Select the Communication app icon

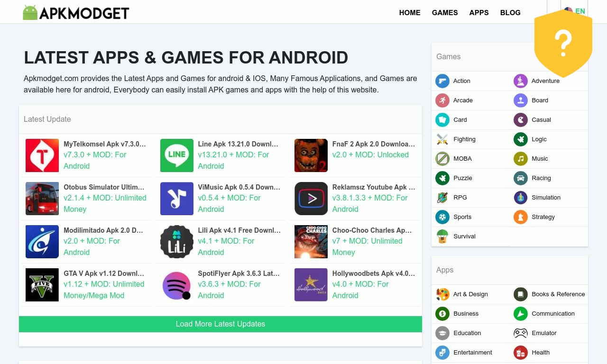pos(521,314)
